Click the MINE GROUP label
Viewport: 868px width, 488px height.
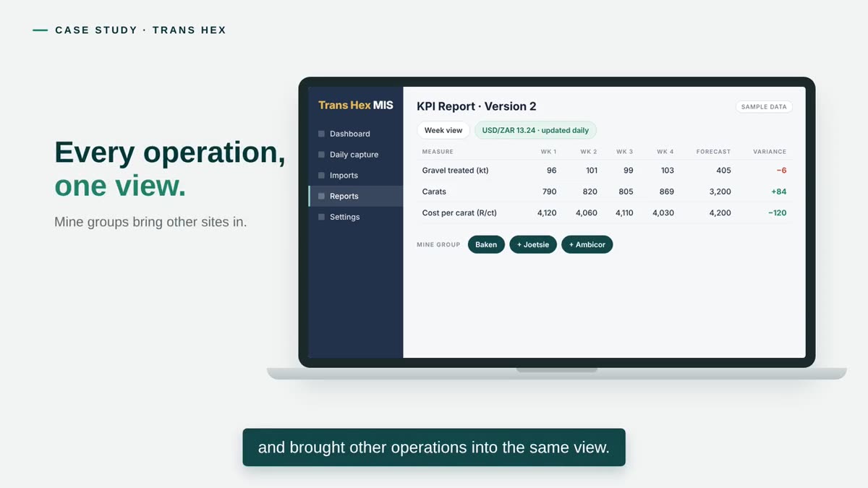[438, 245]
